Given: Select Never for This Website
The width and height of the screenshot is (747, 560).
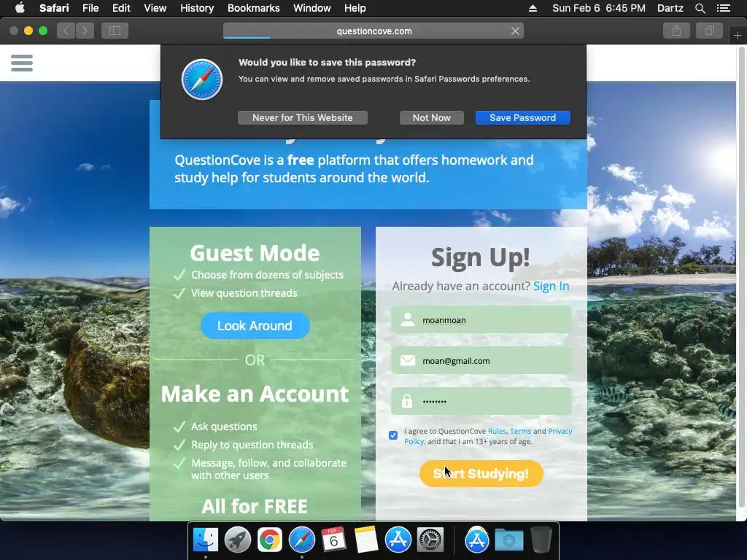Looking at the screenshot, I should 303,117.
